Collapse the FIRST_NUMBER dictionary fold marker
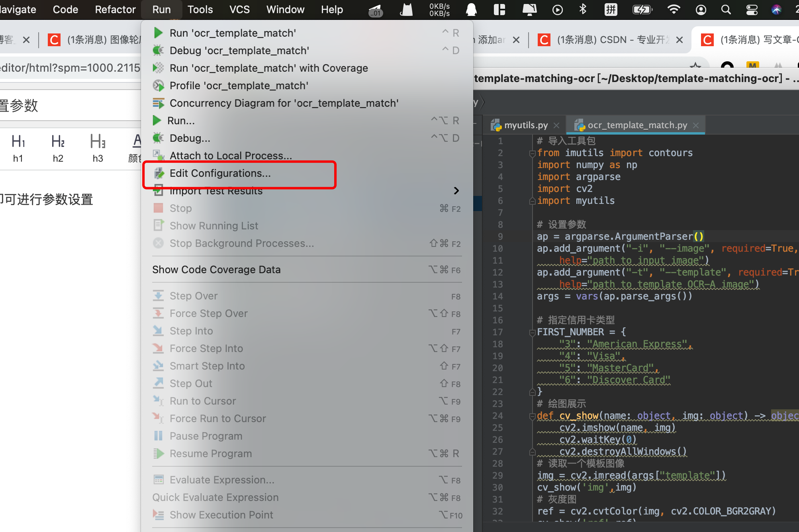This screenshot has height=532, width=799. click(532, 332)
